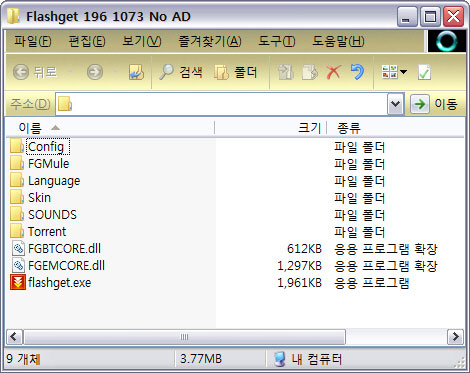Select the FGMule folder icon

pos(17,163)
